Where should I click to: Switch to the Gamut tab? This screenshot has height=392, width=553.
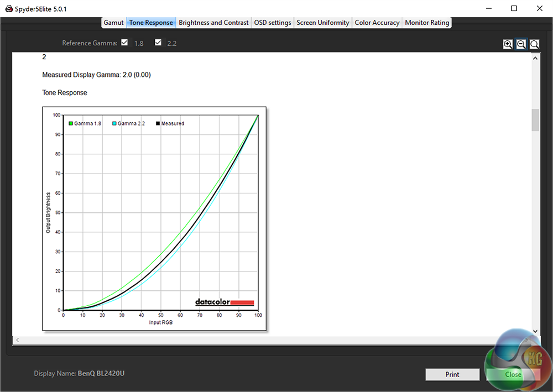click(113, 23)
